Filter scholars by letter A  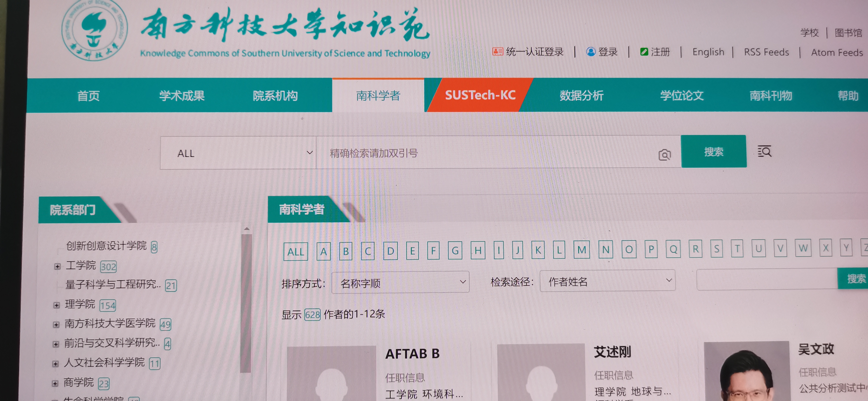323,252
